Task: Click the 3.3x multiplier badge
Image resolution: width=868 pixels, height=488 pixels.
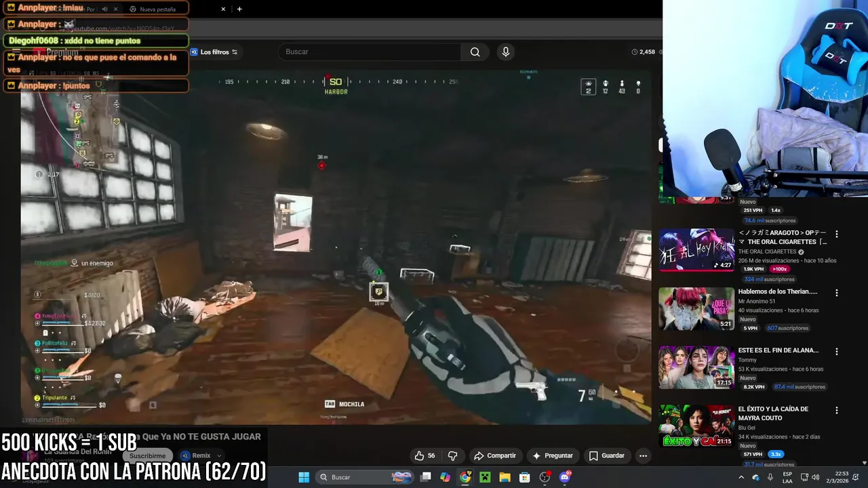Action: coord(776,454)
